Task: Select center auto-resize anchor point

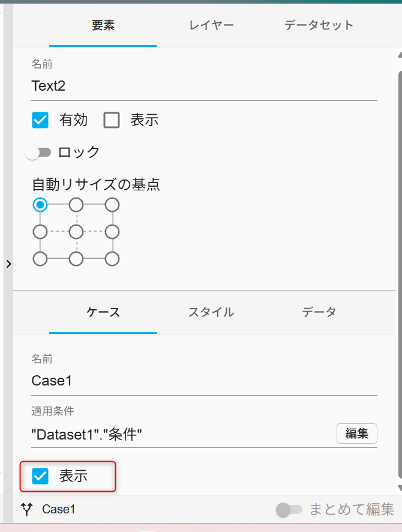Action: pyautogui.click(x=76, y=232)
